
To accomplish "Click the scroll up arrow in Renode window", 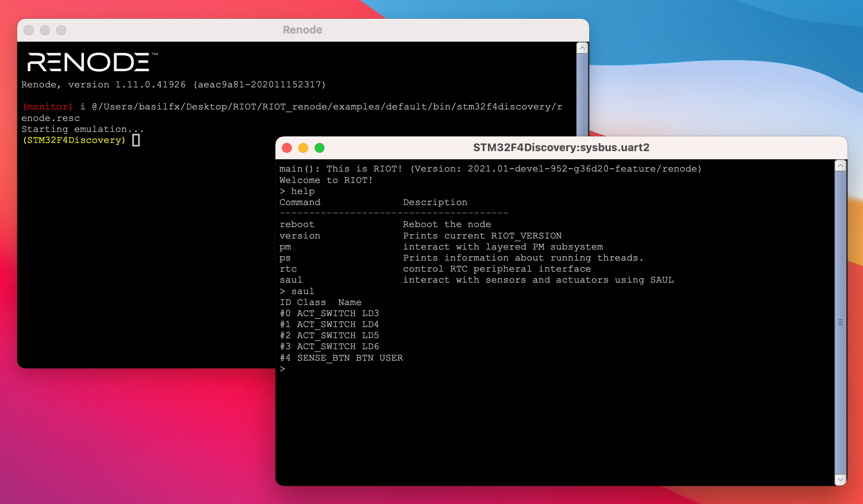I will click(x=582, y=48).
